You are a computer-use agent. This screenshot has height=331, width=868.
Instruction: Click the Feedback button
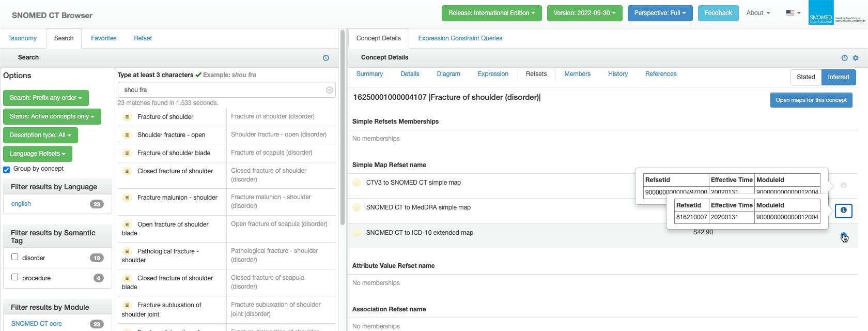point(718,13)
